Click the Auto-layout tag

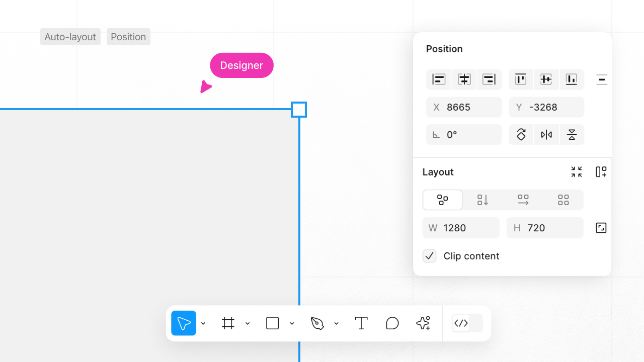70,37
